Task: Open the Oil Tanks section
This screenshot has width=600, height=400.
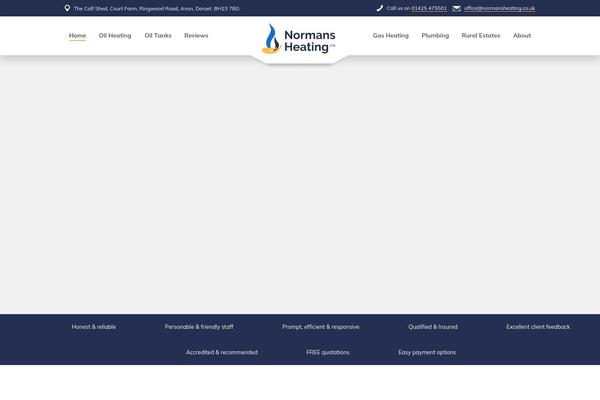Action: [x=158, y=35]
